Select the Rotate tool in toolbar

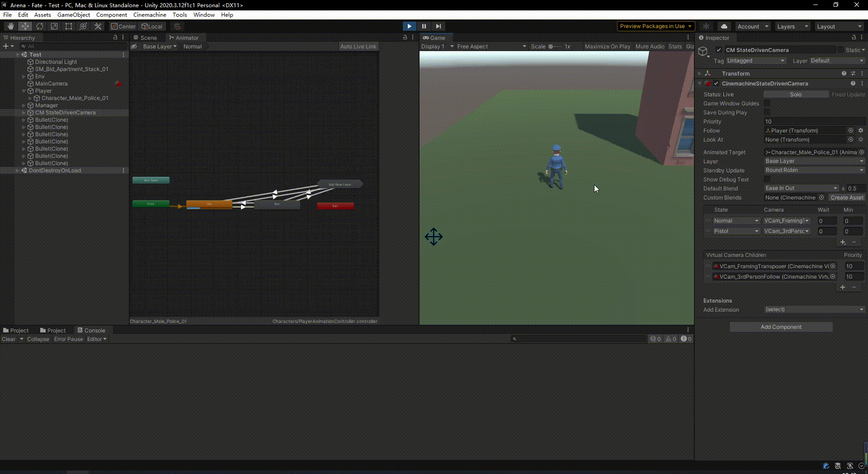pos(40,26)
